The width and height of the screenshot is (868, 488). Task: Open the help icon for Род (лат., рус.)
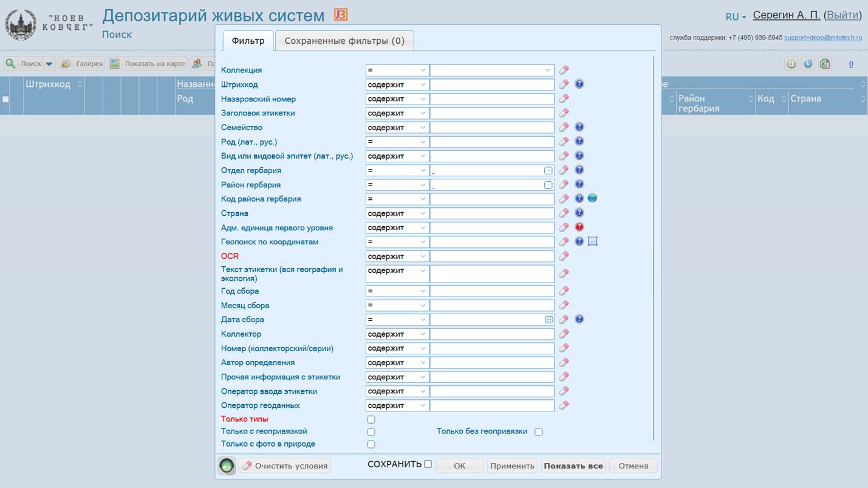(579, 142)
